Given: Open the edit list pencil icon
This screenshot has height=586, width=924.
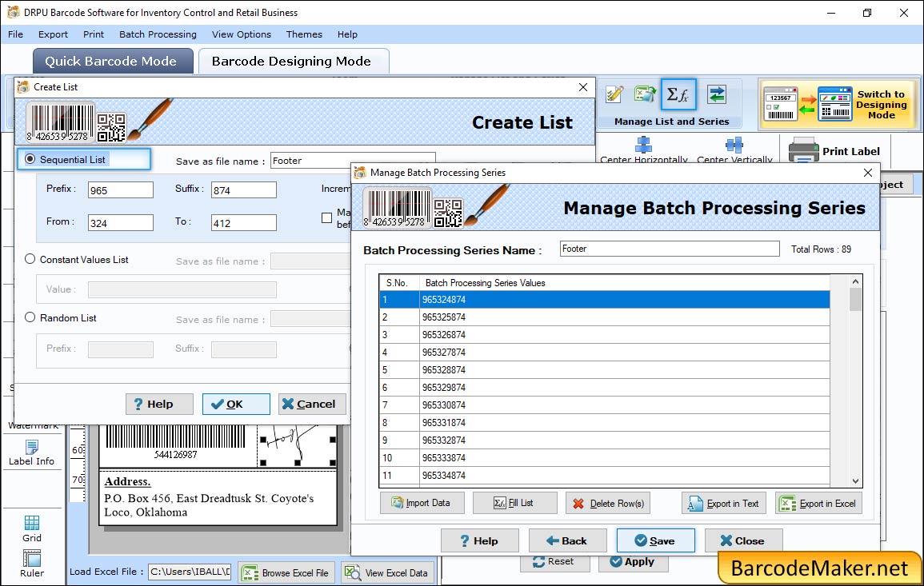Looking at the screenshot, I should pos(614,94).
